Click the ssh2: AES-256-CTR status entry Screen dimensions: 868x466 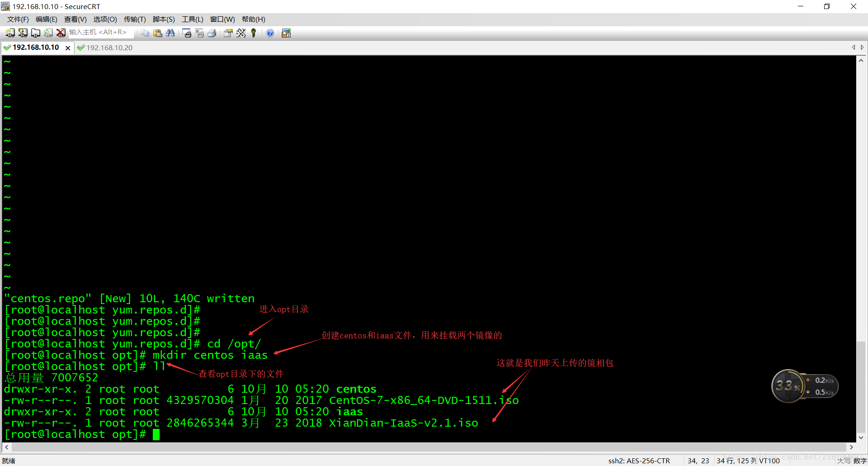(639, 461)
